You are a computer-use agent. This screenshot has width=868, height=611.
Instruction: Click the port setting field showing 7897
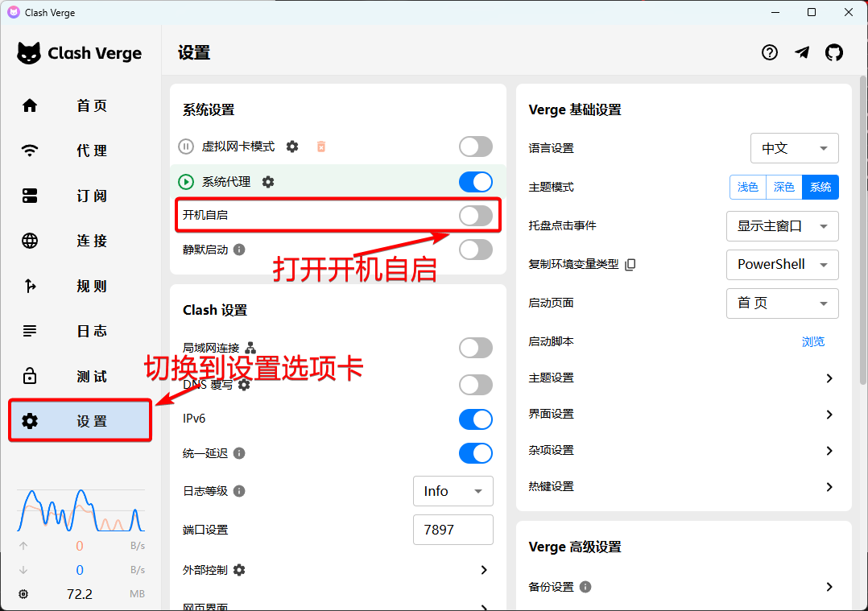click(453, 530)
